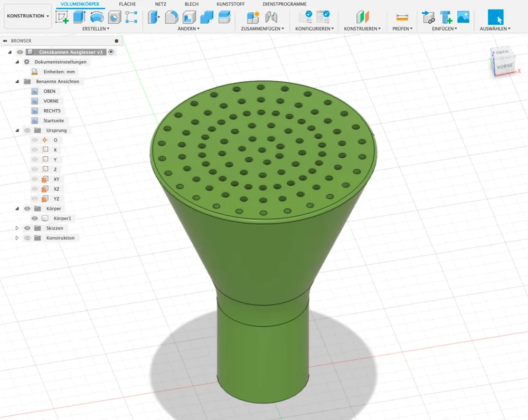The image size is (528, 420).
Task: Open the ZUSAMMENFÜGEN dropdown menu
Action: pos(262,28)
